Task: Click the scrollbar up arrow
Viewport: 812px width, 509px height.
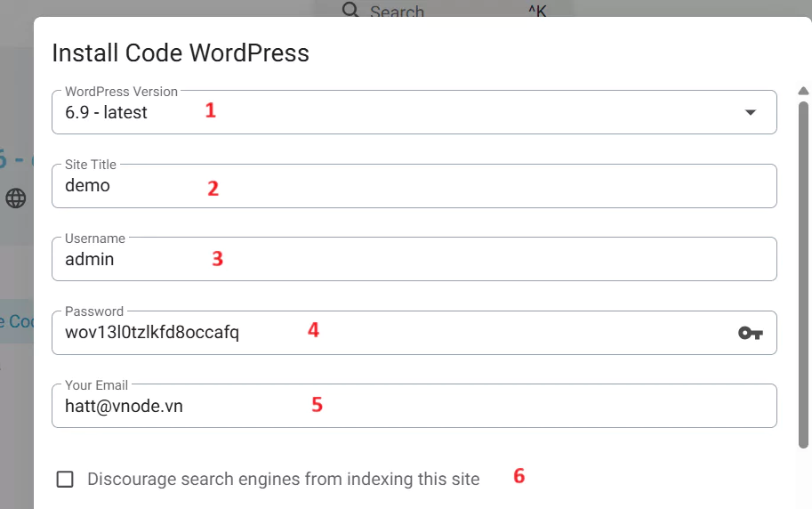Action: click(x=803, y=91)
